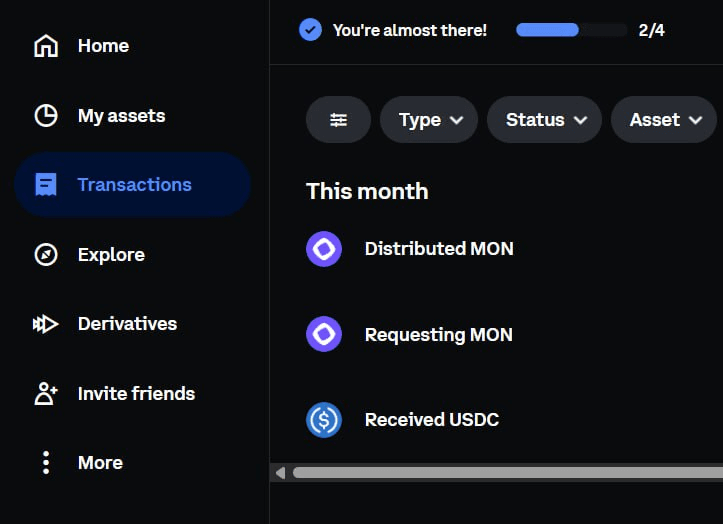Go to My assets in sidebar

121,116
